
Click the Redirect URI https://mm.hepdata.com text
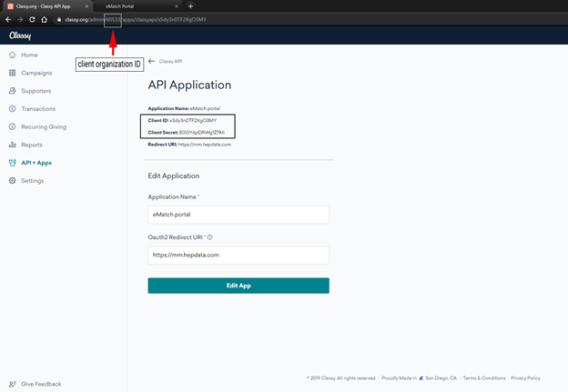(x=204, y=145)
